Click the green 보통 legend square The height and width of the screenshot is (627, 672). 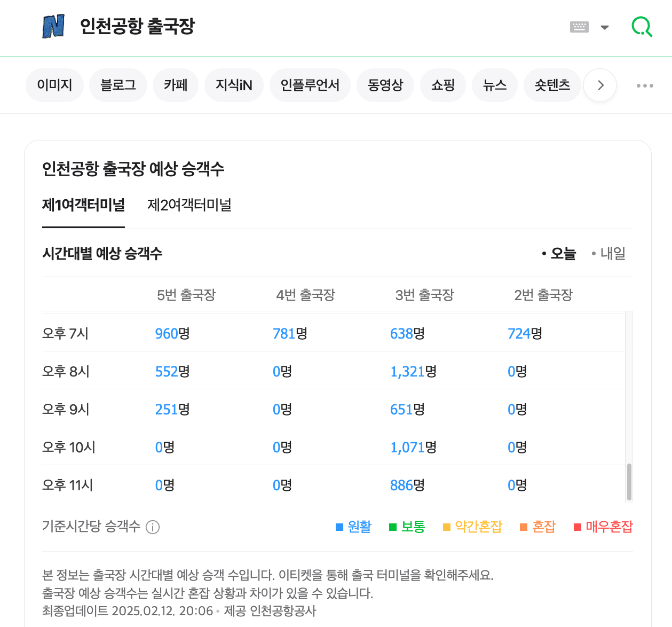pos(392,527)
